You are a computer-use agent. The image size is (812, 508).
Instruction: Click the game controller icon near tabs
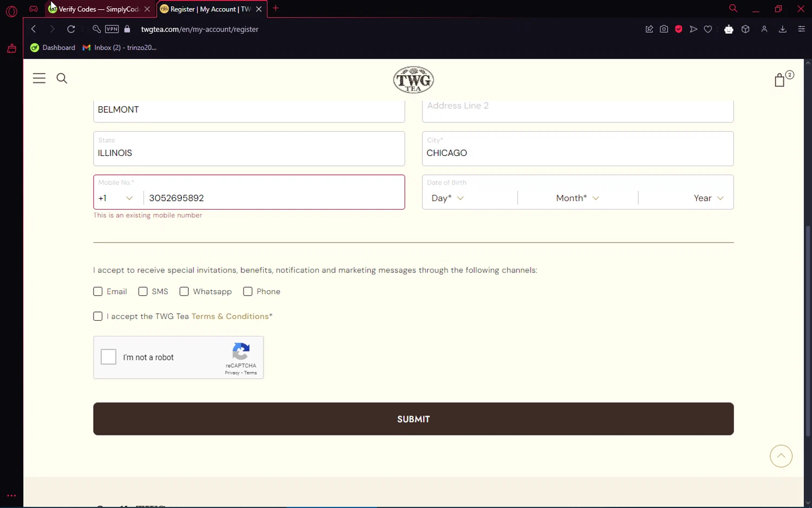tap(34, 9)
